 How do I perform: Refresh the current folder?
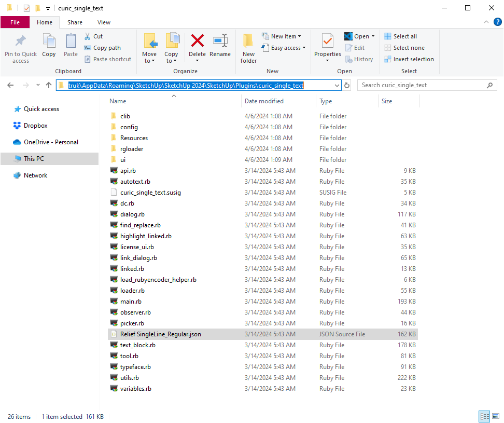click(x=347, y=85)
